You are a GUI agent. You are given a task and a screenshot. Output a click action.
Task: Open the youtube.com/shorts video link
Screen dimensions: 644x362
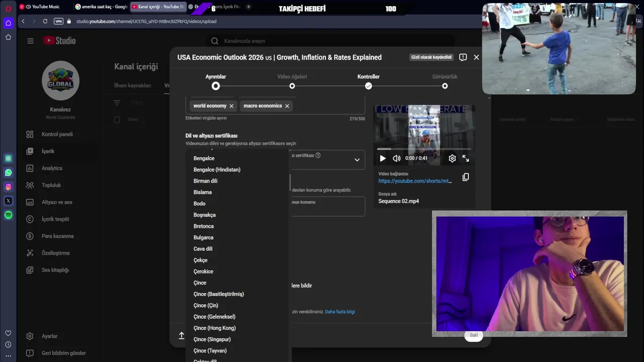(415, 181)
